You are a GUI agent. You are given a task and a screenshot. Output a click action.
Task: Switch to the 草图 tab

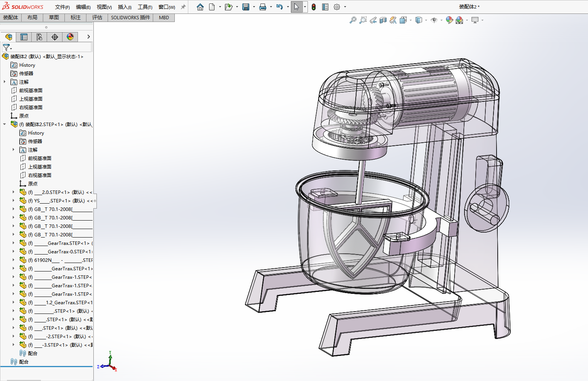point(54,17)
